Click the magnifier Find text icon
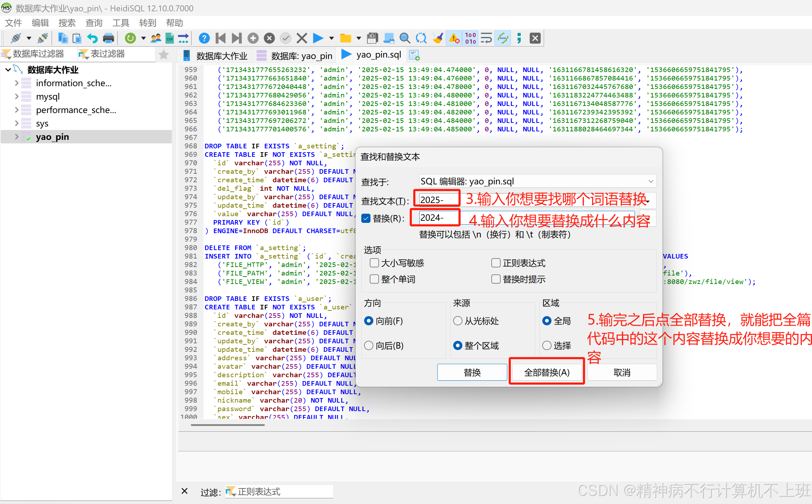The width and height of the screenshot is (812, 504). [x=405, y=38]
